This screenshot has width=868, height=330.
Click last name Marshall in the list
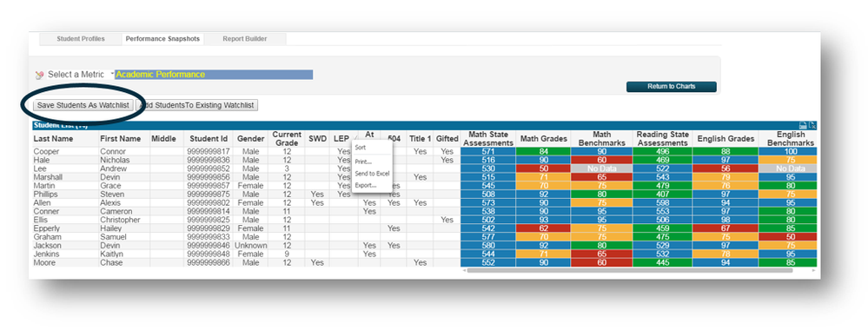pyautogui.click(x=49, y=177)
